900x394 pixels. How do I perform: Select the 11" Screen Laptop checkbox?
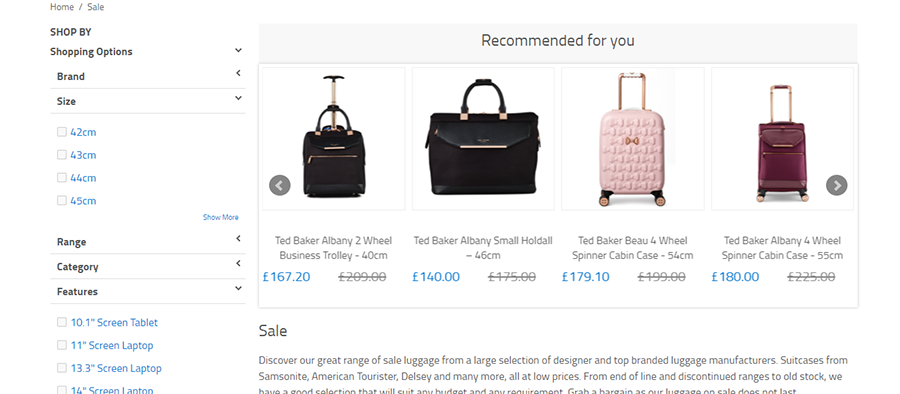[x=61, y=345]
